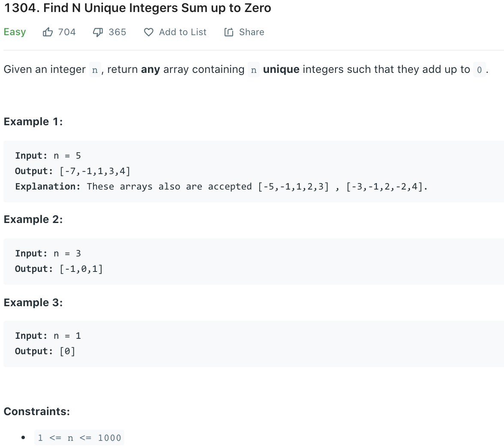504x446 pixels.
Task: Click the Easy difficulty label
Action: pos(15,32)
